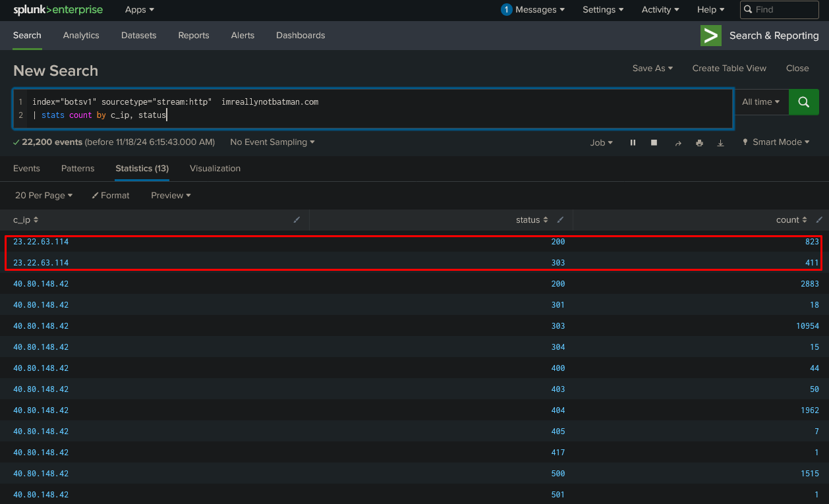Open the All time range picker

coord(760,102)
